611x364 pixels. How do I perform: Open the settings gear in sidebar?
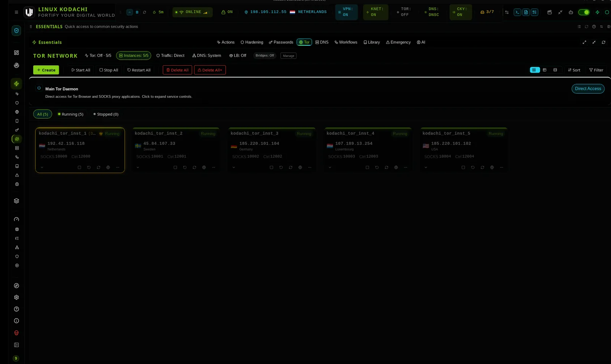tap(16, 298)
